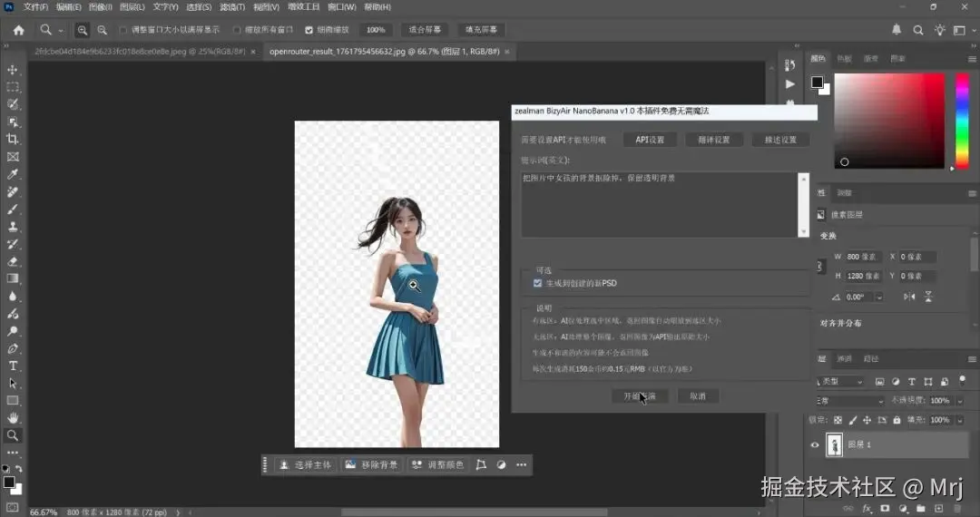Toggle the 生成到创建的新PSD checkbox
Image resolution: width=980 pixels, height=517 pixels.
(538, 284)
